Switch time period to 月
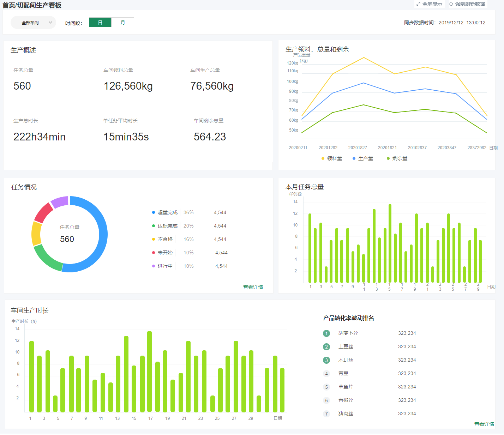The image size is (504, 435). [123, 23]
